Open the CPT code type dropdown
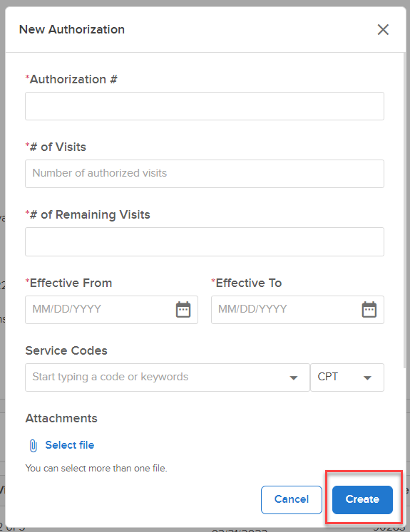This screenshot has width=410, height=532. click(347, 377)
